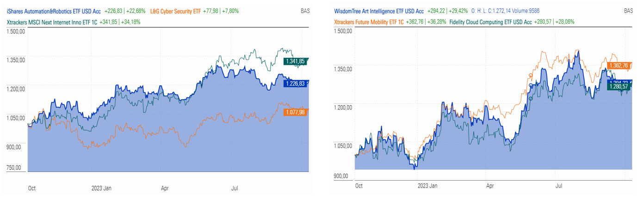Select the Xtrackers Future Mobility ETF legend label
This screenshot has height=202, width=644.
point(369,22)
